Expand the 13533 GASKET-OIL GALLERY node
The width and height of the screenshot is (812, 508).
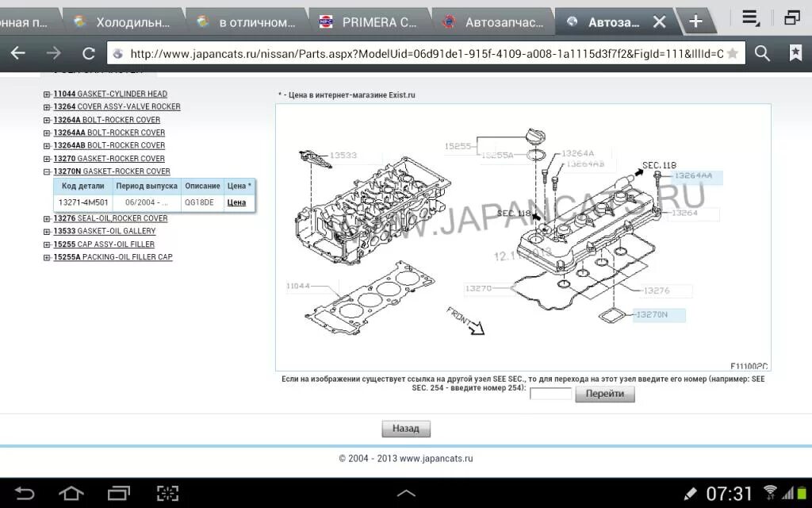(47, 232)
